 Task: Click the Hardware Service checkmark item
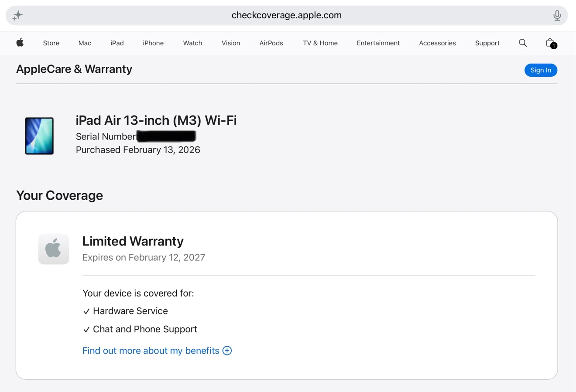(x=125, y=311)
